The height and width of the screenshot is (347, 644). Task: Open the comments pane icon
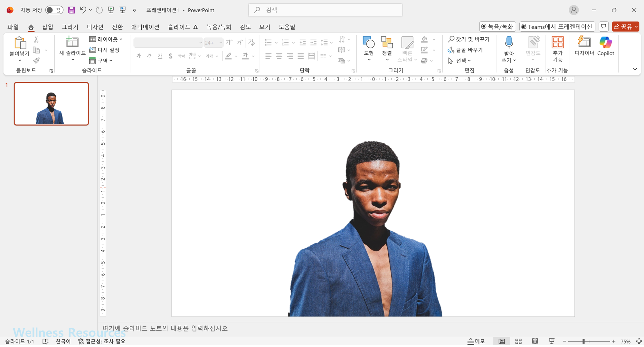coord(603,27)
